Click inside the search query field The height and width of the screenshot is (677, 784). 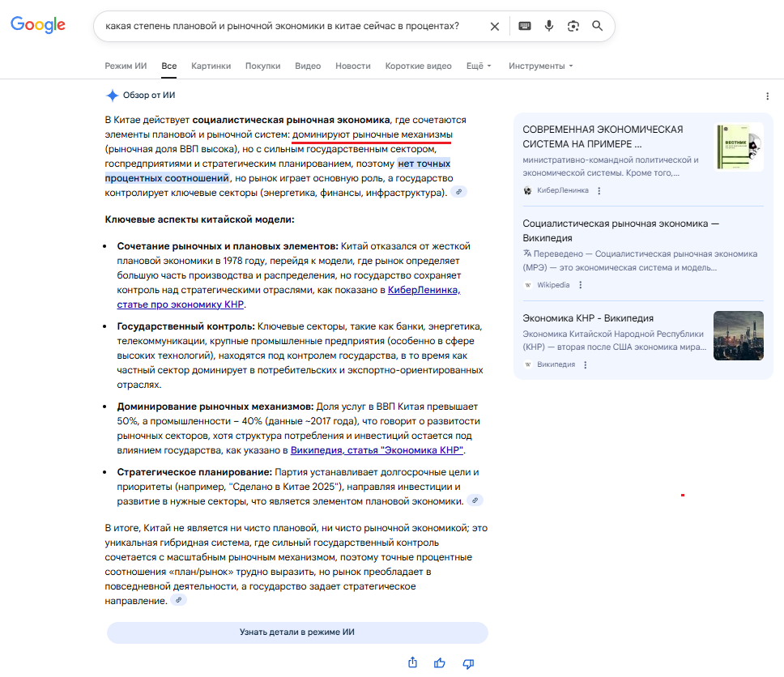tap(282, 26)
